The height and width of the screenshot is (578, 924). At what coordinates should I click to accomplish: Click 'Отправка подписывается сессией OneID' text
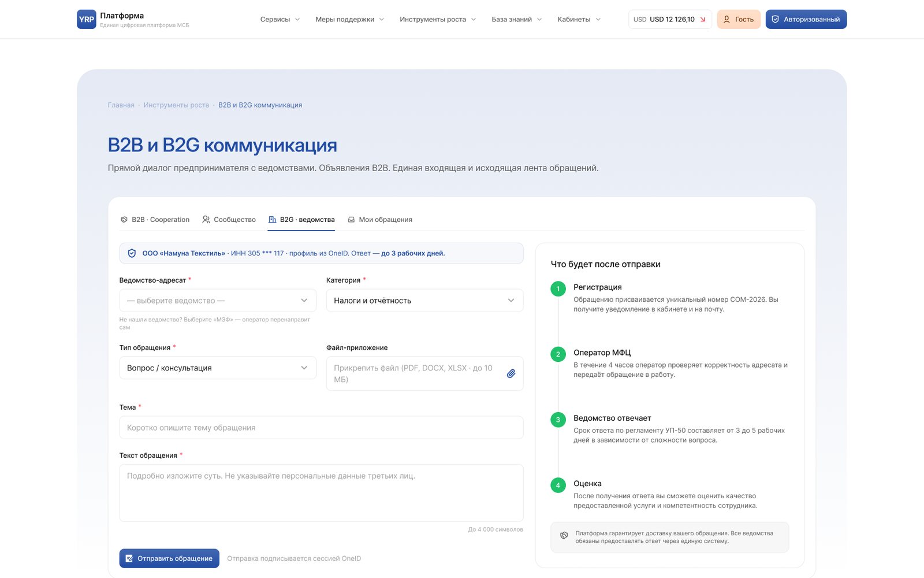[294, 558]
